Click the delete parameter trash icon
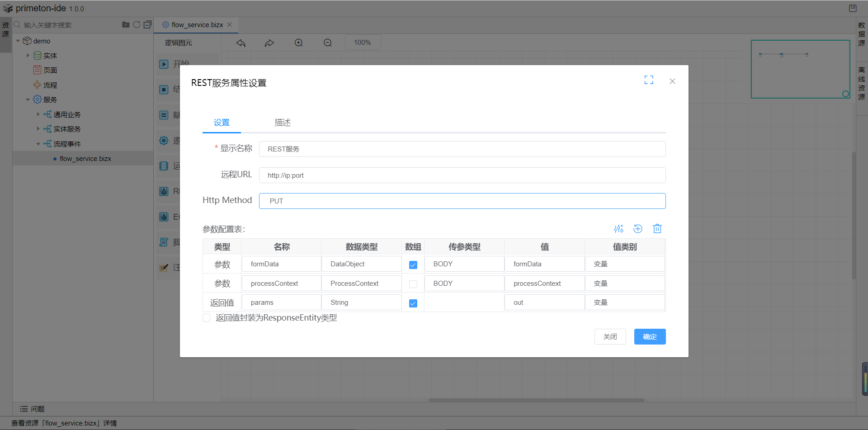 (657, 229)
